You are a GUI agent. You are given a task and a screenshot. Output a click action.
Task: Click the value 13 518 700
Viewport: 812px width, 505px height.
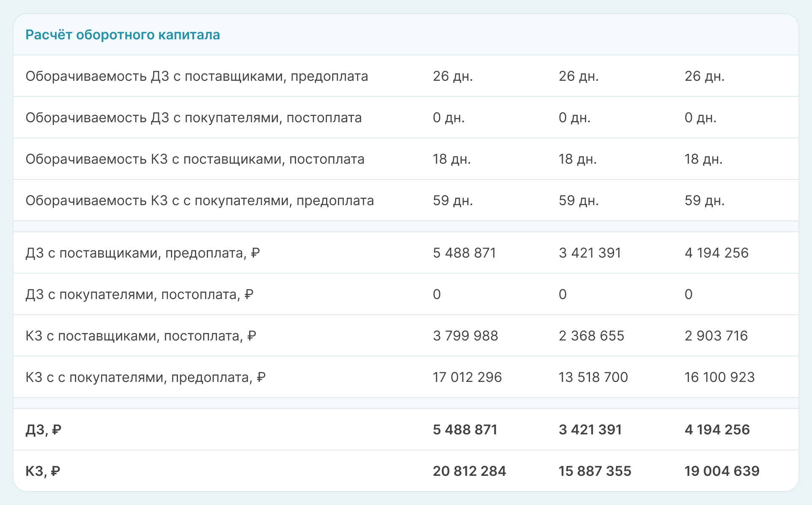click(x=593, y=377)
